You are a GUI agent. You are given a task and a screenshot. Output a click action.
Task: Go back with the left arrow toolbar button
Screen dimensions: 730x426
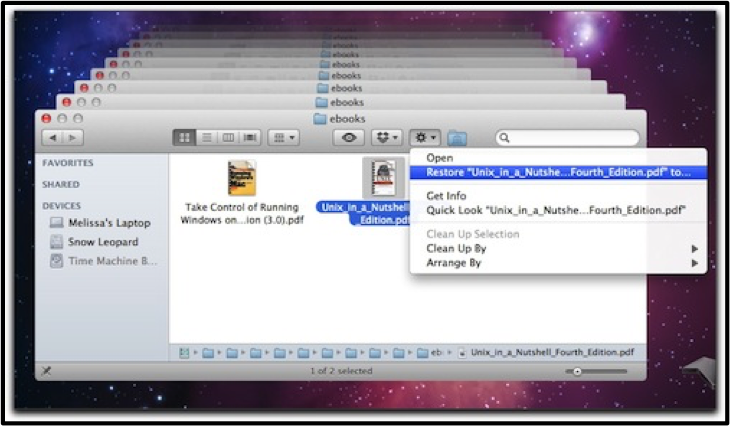point(53,138)
